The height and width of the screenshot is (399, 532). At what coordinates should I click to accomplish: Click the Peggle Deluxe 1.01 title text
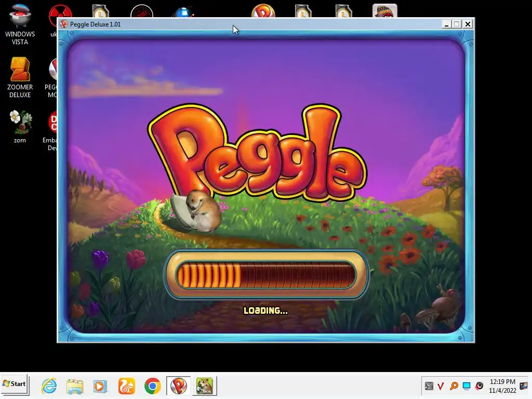96,24
